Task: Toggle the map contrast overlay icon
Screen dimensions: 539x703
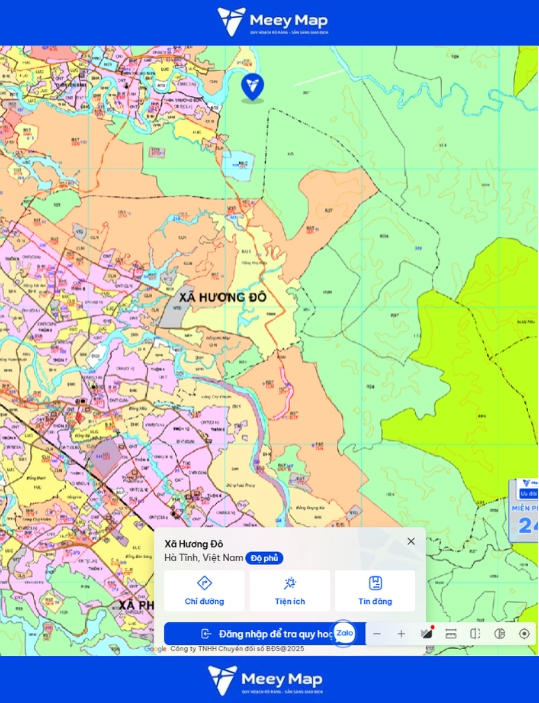Action: tap(500, 634)
